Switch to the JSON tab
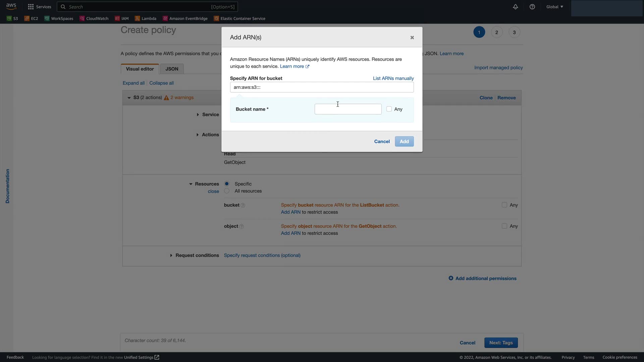Image resolution: width=644 pixels, height=362 pixels. pos(172,69)
